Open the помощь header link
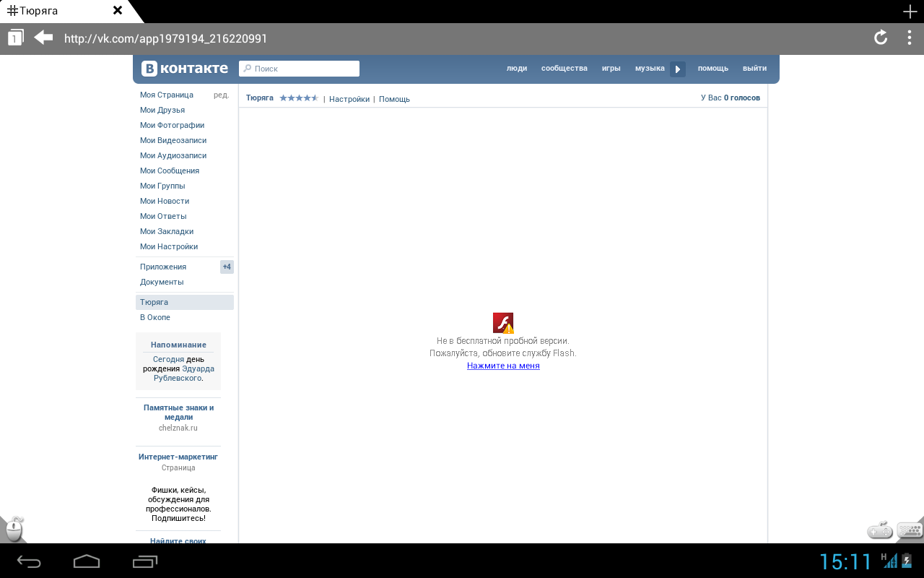 [x=713, y=69]
